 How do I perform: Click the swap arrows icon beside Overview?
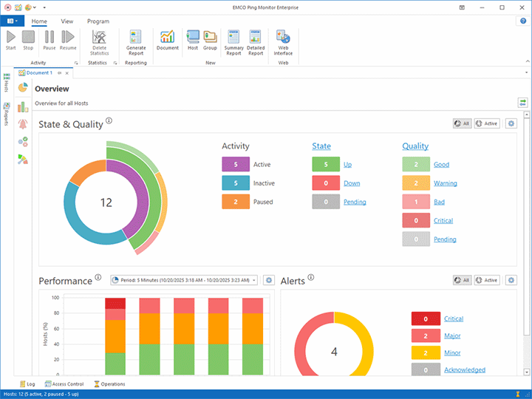[x=523, y=103]
